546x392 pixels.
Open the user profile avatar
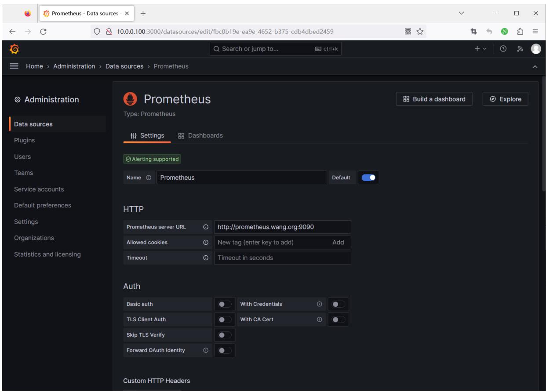pos(535,49)
